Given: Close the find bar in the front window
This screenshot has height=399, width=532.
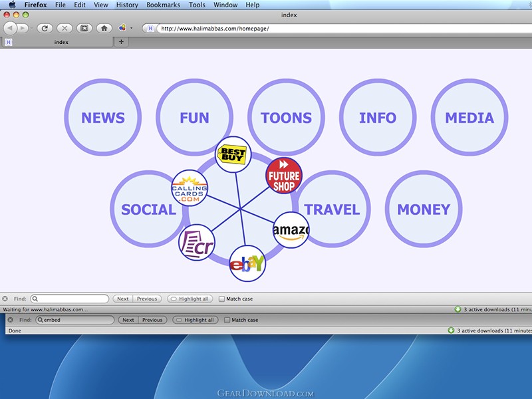Looking at the screenshot, I should (x=5, y=299).
